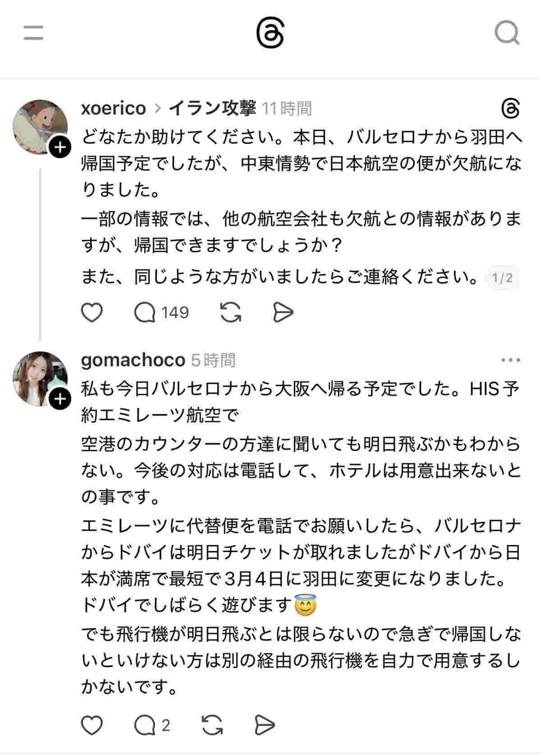Expand the 1/2 thread part indicator
The image size is (541, 756).
[502, 277]
